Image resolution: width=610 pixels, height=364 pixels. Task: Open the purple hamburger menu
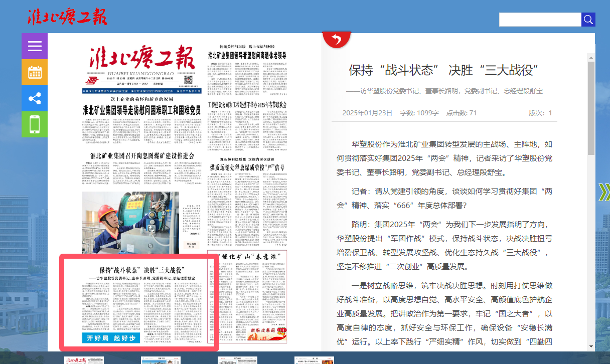click(35, 46)
